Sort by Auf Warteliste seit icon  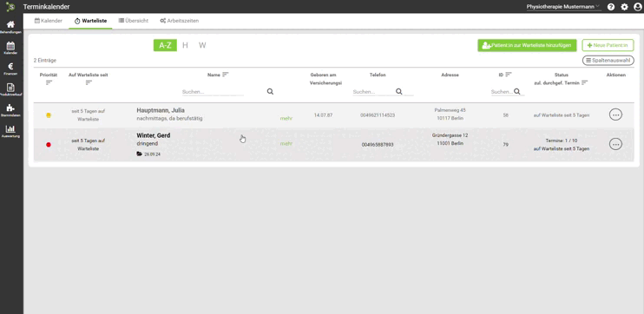click(89, 83)
